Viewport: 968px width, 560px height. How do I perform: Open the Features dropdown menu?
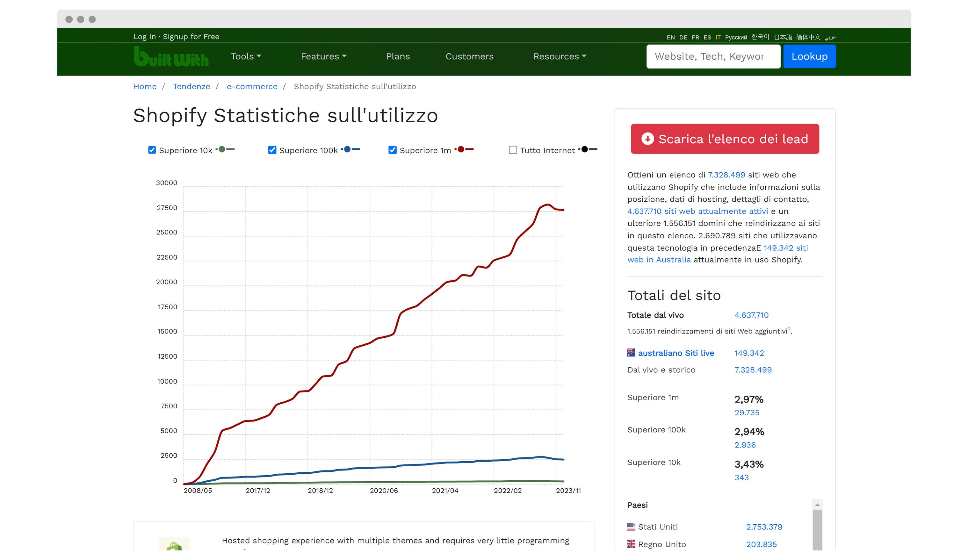323,56
